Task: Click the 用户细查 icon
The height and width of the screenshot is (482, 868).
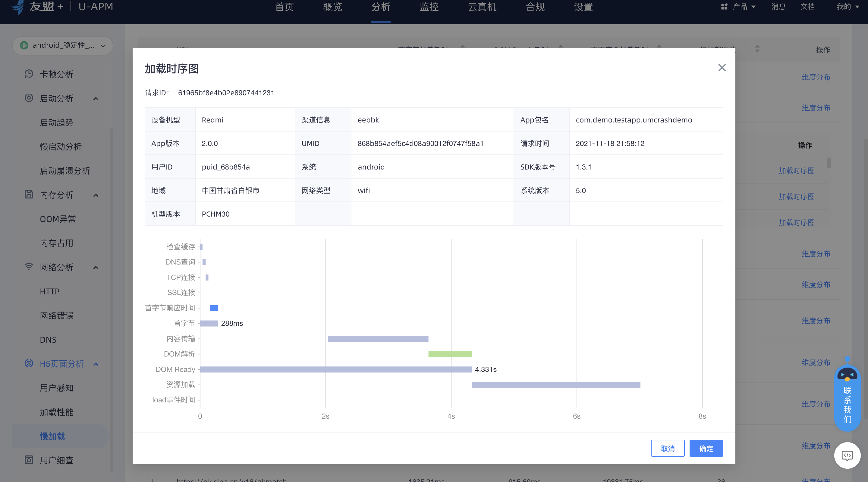Action: (x=29, y=460)
